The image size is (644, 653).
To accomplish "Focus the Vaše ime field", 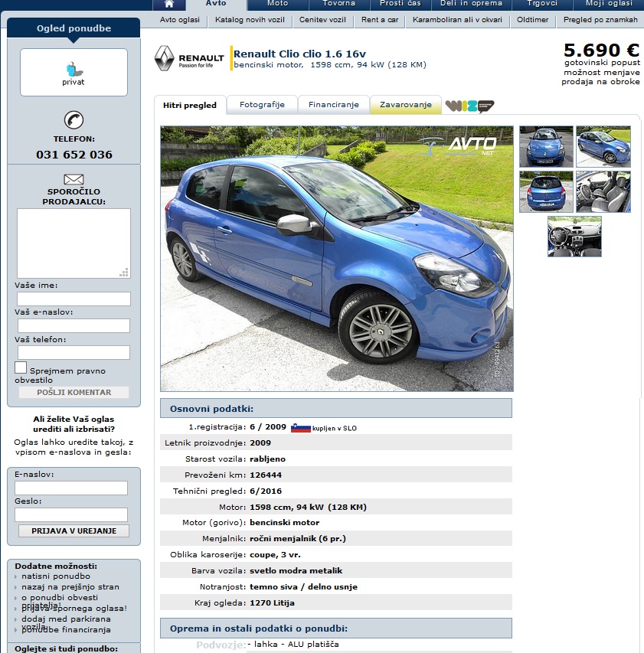I will coord(74,299).
